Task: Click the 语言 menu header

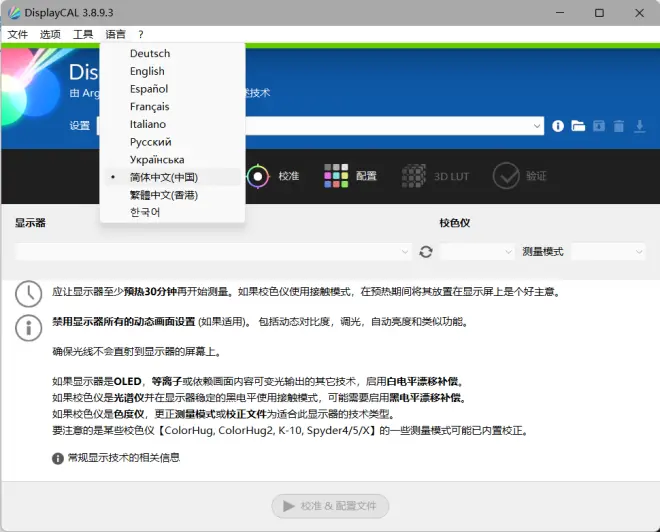Action: (115, 34)
